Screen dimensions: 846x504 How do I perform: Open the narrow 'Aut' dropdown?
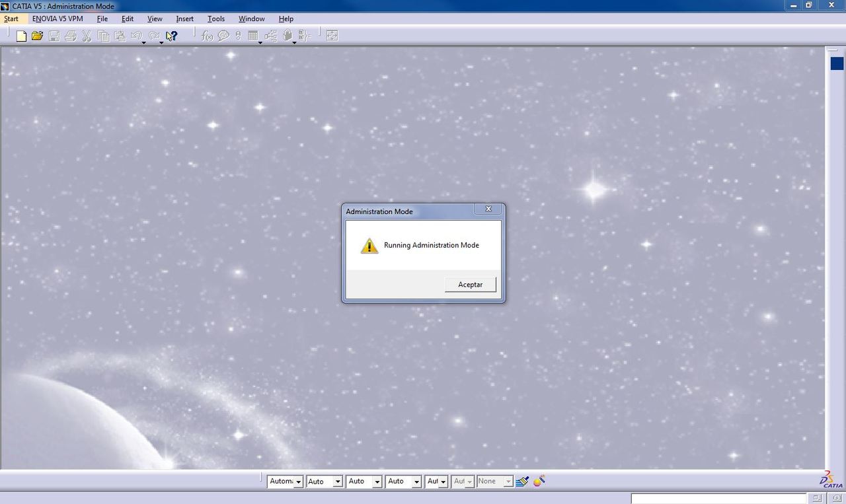click(443, 482)
